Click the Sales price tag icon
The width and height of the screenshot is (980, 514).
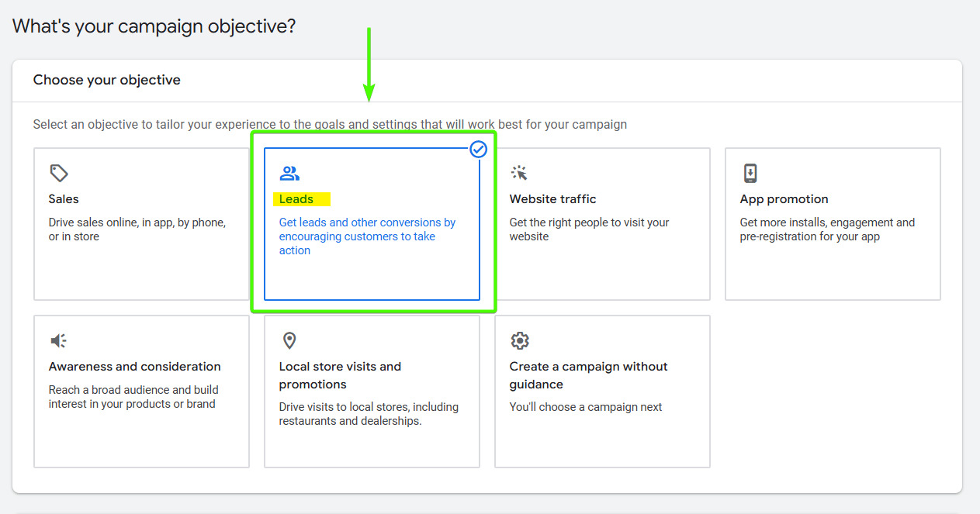tap(59, 173)
